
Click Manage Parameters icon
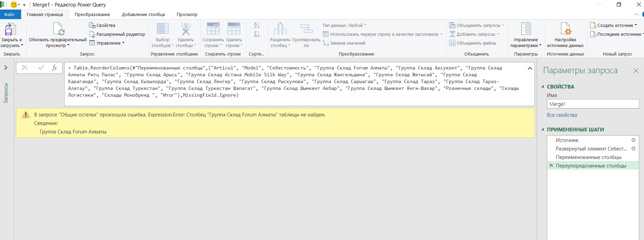click(526, 29)
